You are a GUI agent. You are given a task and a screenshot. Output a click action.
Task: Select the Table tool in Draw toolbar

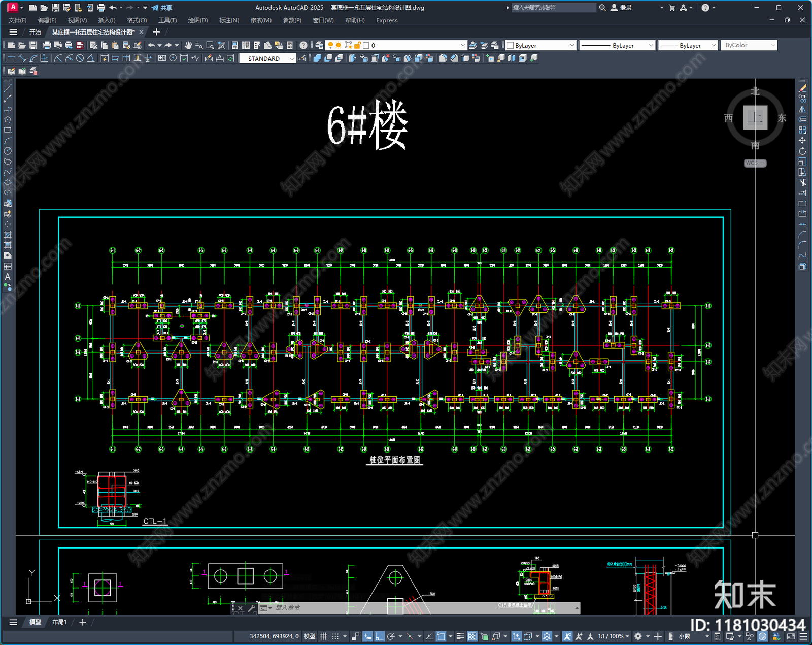click(x=8, y=266)
